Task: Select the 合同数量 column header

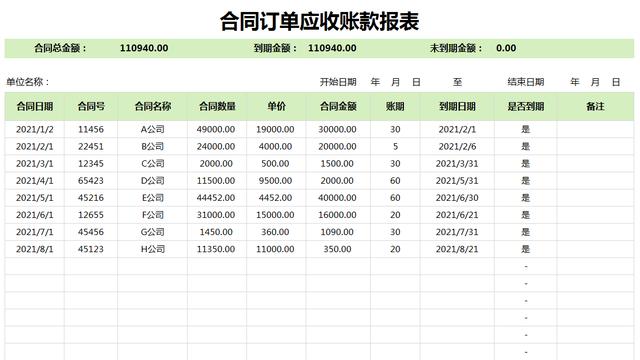Action: [x=217, y=107]
